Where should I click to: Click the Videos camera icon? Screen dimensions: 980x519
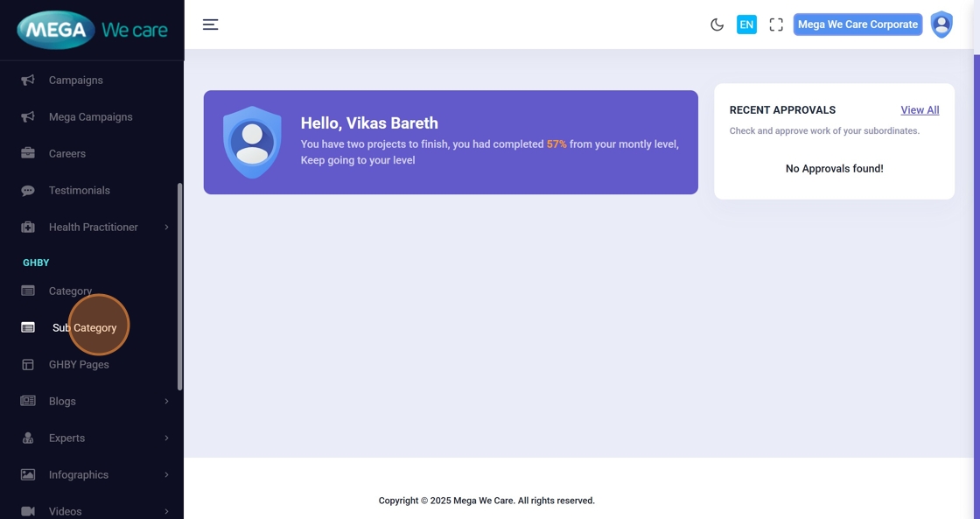pos(28,511)
